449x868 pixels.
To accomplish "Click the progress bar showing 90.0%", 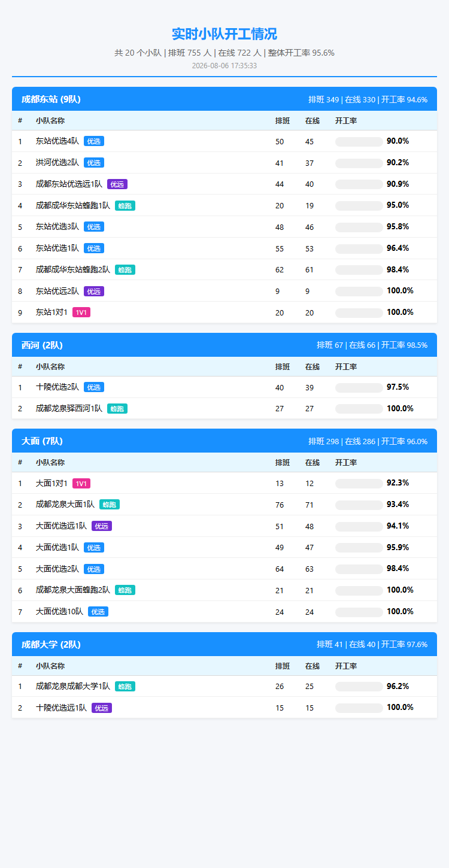I will tap(359, 142).
